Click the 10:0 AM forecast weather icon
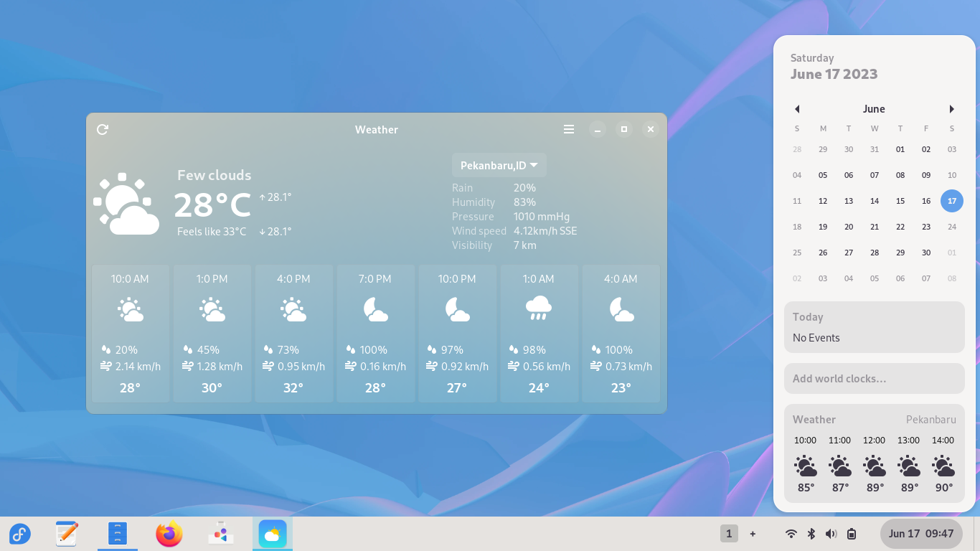This screenshot has height=551, width=980. coord(131,310)
